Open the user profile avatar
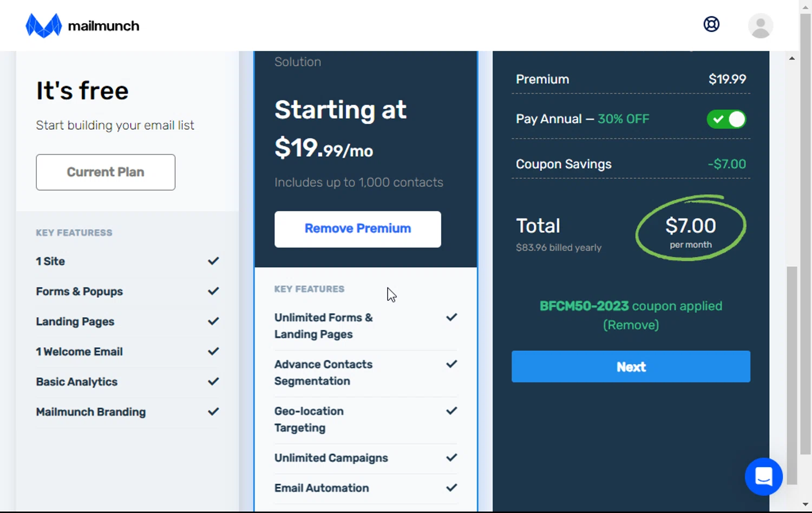812x513 pixels. click(x=761, y=25)
